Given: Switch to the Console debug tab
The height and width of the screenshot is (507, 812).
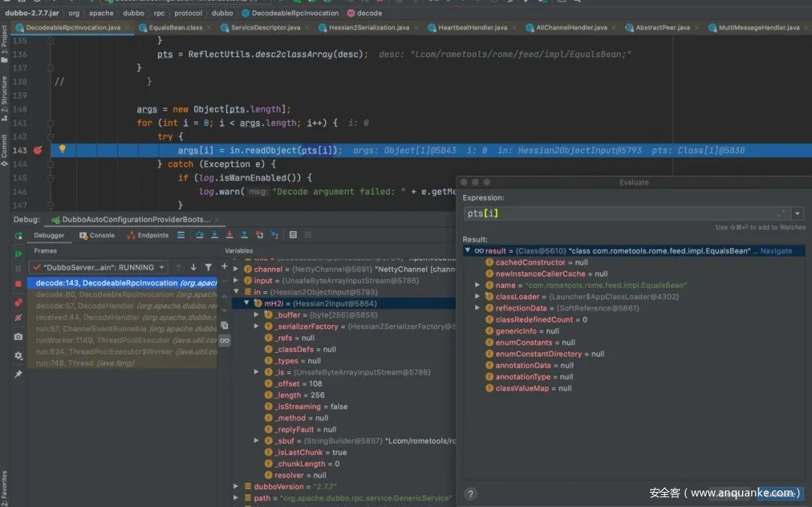Looking at the screenshot, I should tap(97, 235).
